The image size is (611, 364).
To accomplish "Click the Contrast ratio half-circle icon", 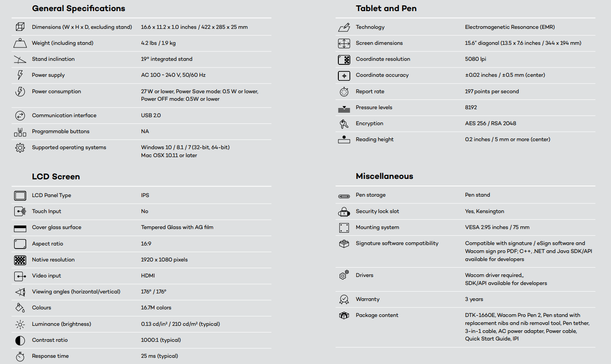I will [20, 340].
